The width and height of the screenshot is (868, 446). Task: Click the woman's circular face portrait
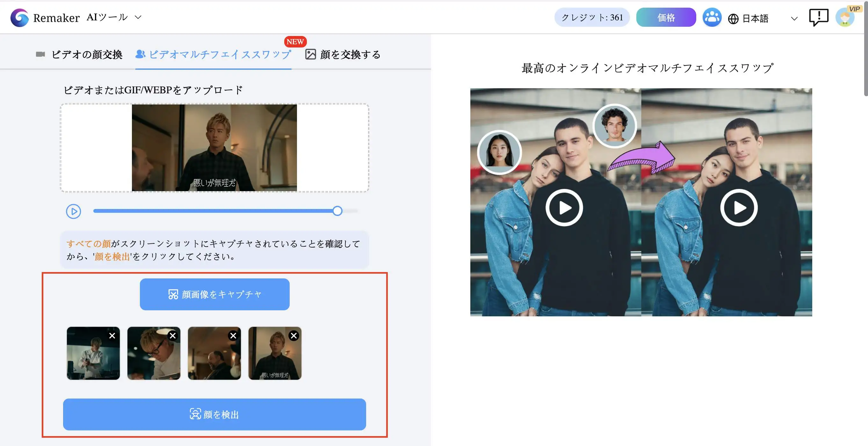pyautogui.click(x=499, y=152)
